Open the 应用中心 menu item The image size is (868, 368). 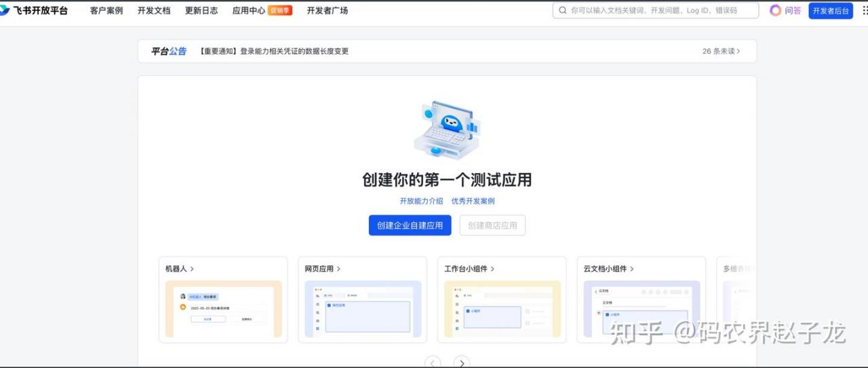coord(248,11)
